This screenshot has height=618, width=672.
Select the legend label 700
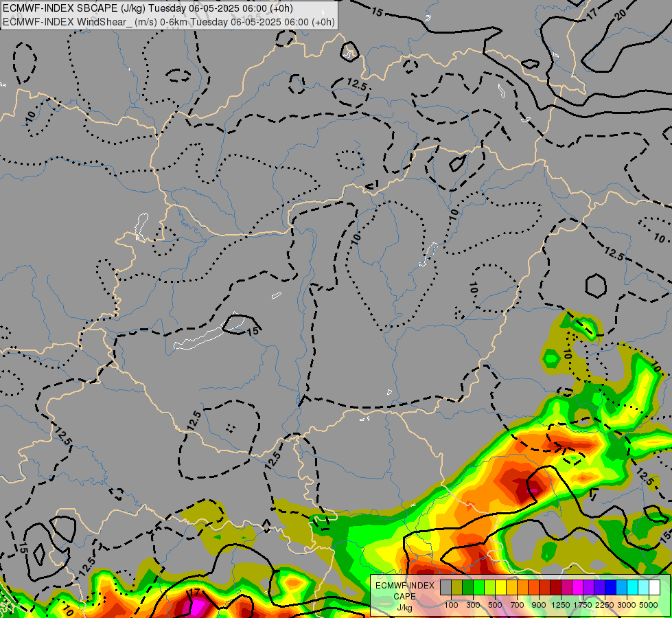[x=518, y=605]
